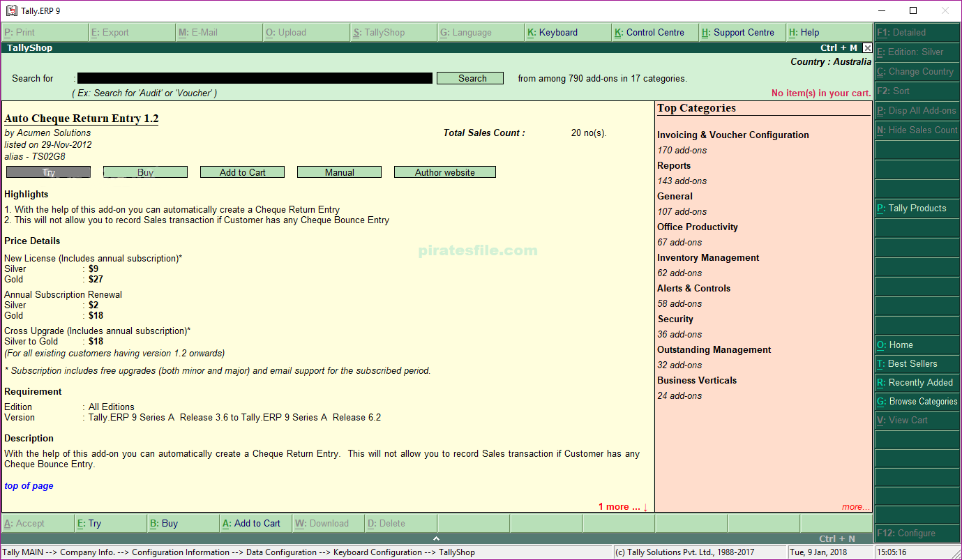Screen dimensions: 962x560
Task: Click the Ctrl + N calculator panel label
Action: [837, 538]
